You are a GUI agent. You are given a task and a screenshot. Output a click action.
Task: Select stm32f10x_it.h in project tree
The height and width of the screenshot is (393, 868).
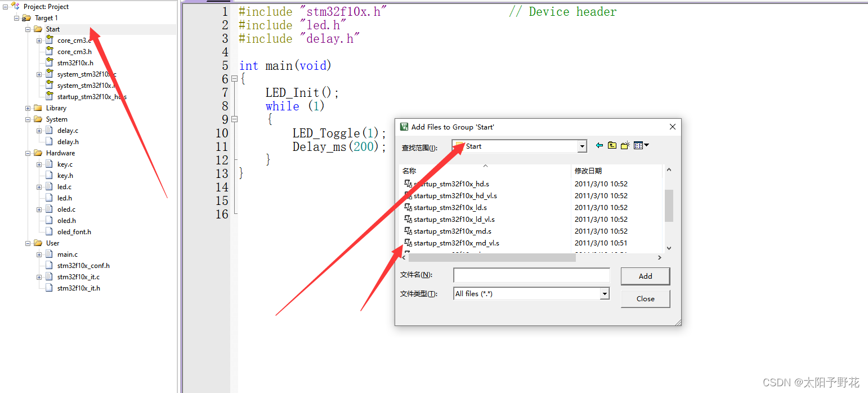pos(78,288)
